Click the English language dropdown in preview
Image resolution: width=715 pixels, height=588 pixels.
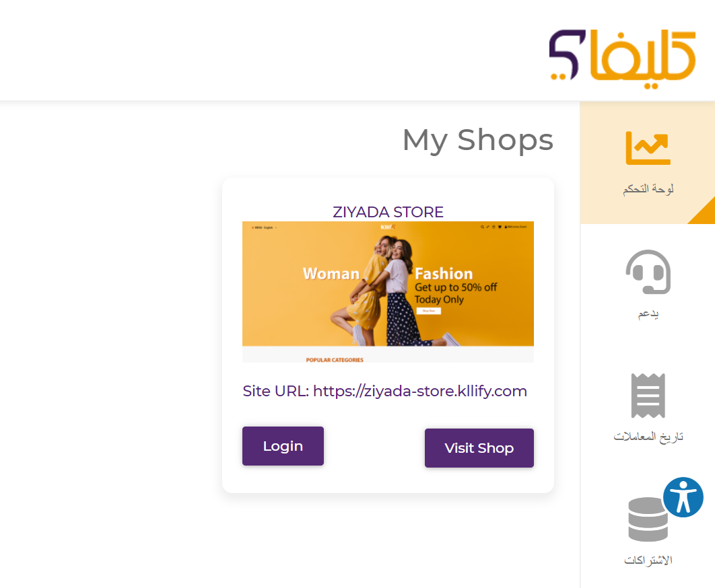coord(270,227)
